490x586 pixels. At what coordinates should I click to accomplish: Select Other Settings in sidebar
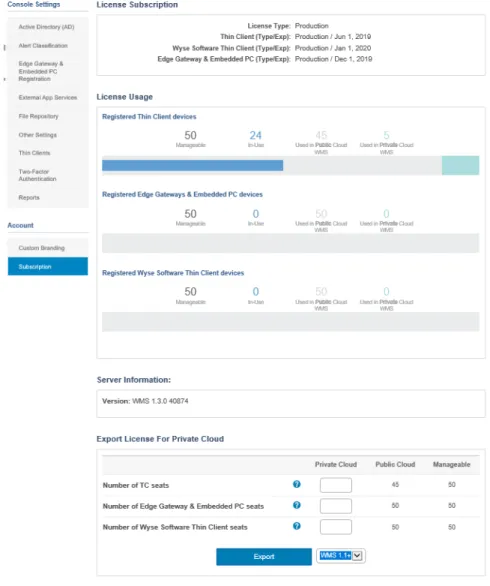37,135
